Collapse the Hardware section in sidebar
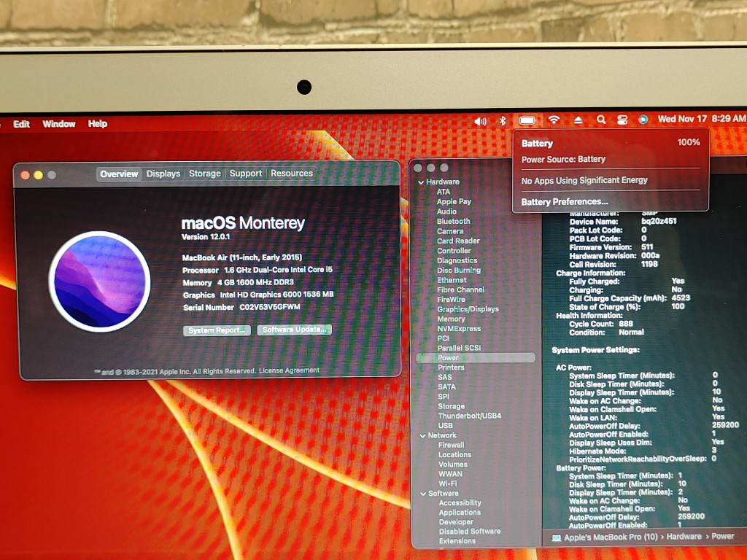This screenshot has width=747, height=560. pyautogui.click(x=421, y=182)
